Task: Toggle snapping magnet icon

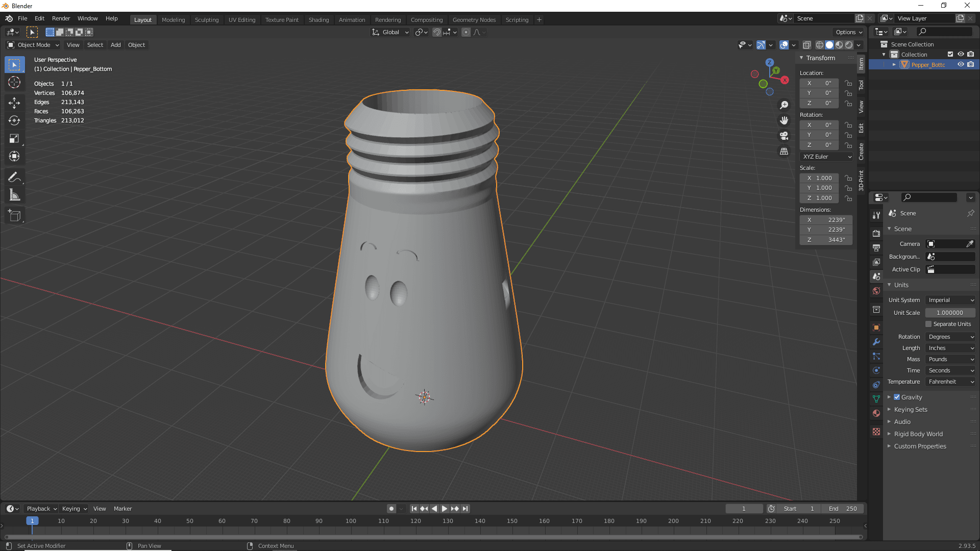Action: (x=437, y=32)
